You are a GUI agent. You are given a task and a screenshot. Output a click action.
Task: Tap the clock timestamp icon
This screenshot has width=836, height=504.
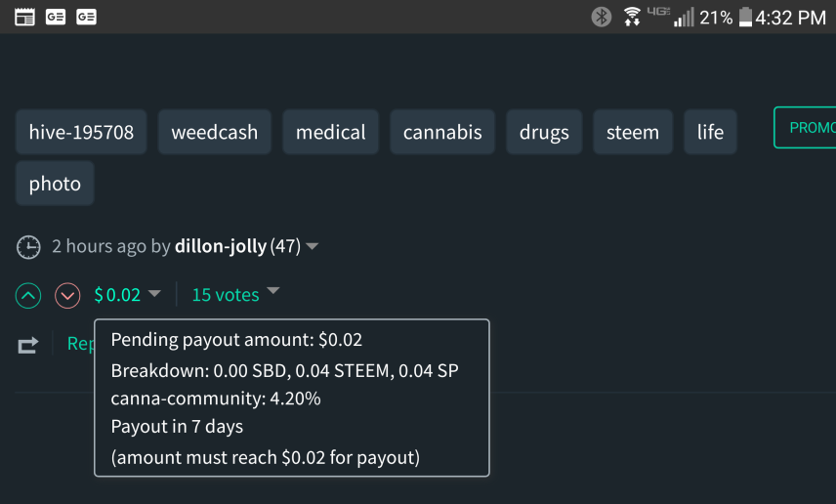coord(28,247)
